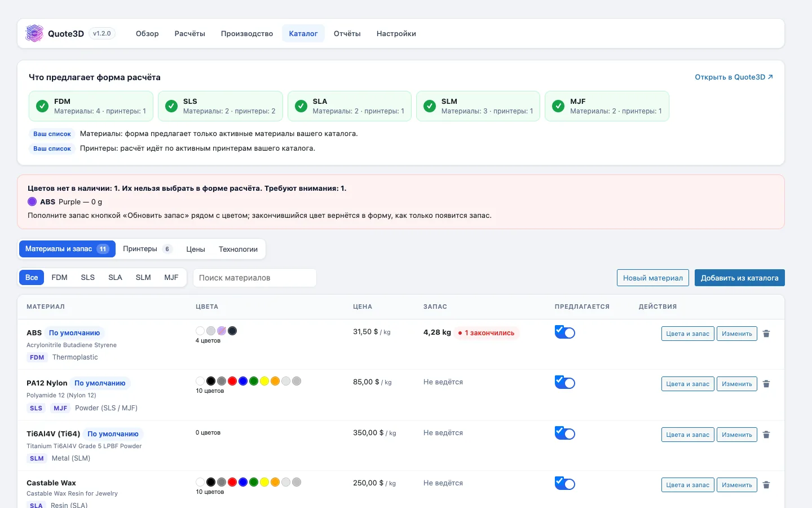Click the purple dot next to ABS Purple alert

click(x=32, y=202)
